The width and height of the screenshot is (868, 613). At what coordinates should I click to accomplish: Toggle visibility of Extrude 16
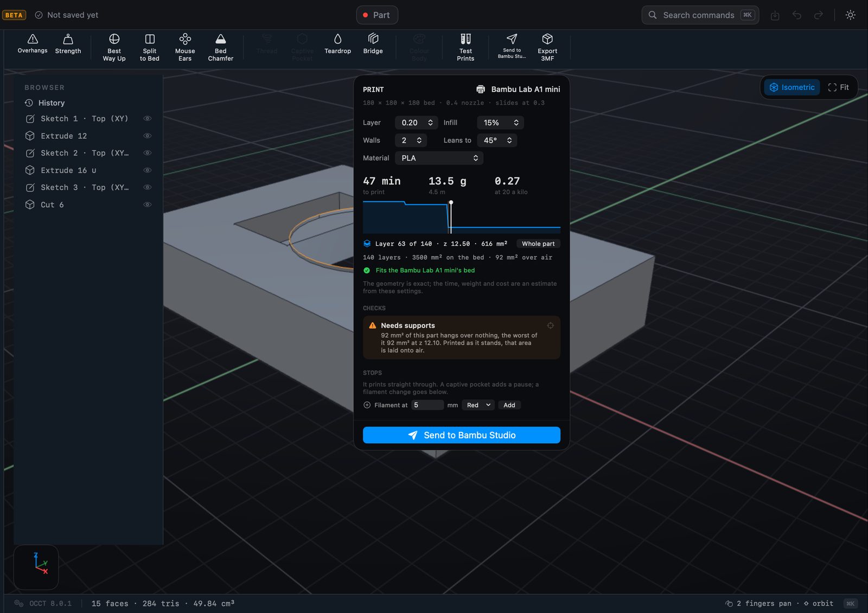(x=147, y=170)
